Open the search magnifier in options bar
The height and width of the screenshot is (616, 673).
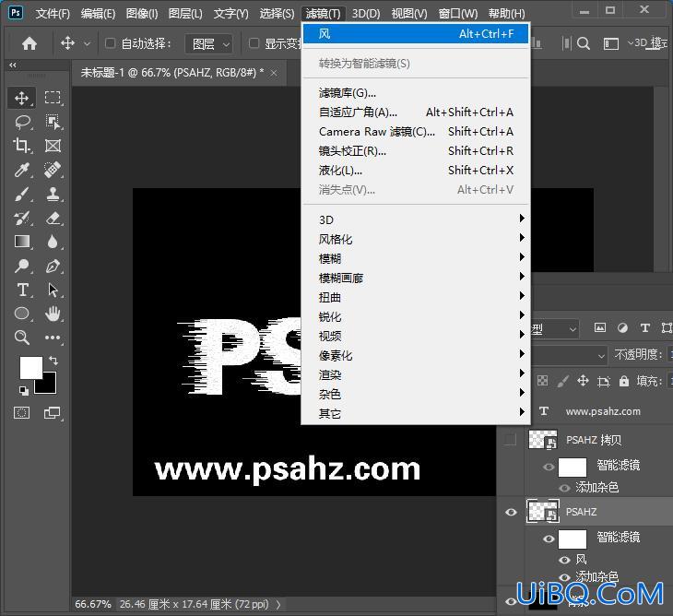coord(584,43)
